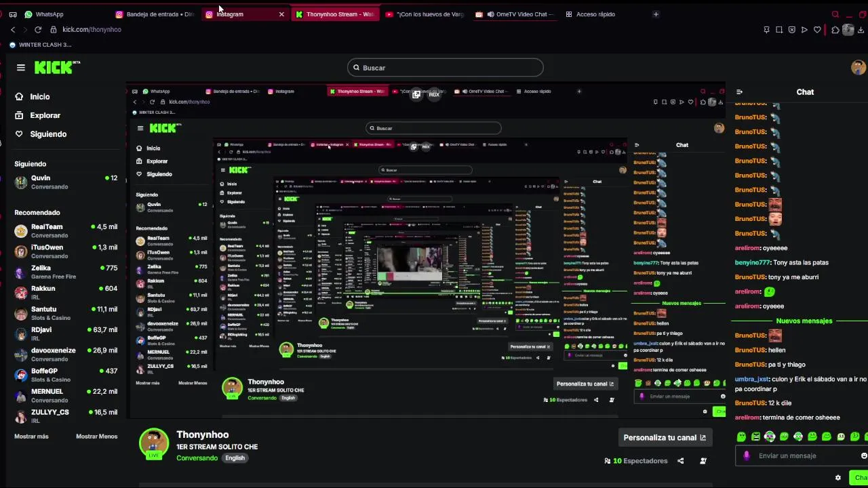The image size is (868, 488).
Task: Insert the headphones Kick emote in chat
Action: [770, 436]
